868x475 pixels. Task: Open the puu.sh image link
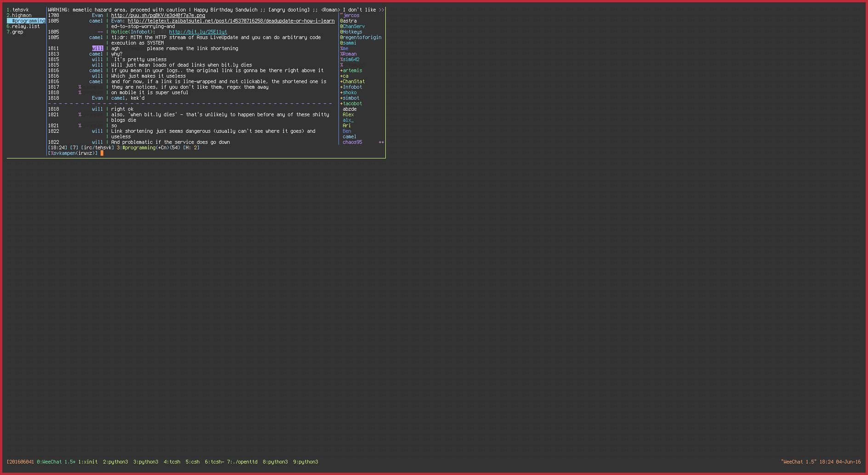pyautogui.click(x=158, y=15)
